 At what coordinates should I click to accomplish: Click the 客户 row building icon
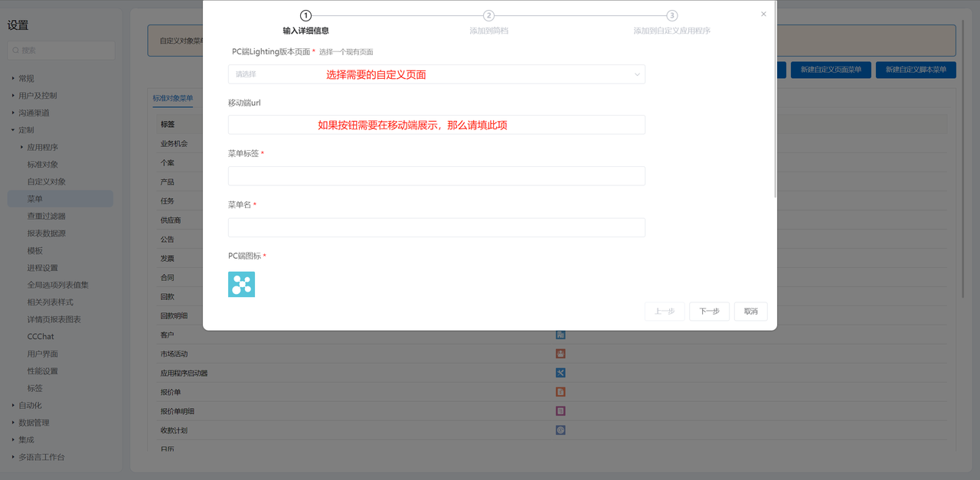pos(560,335)
